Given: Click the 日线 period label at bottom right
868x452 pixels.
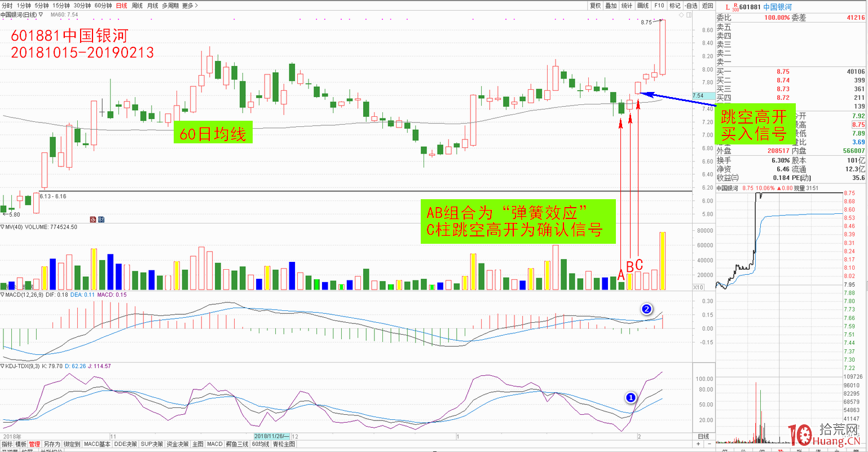Looking at the screenshot, I should (703, 437).
